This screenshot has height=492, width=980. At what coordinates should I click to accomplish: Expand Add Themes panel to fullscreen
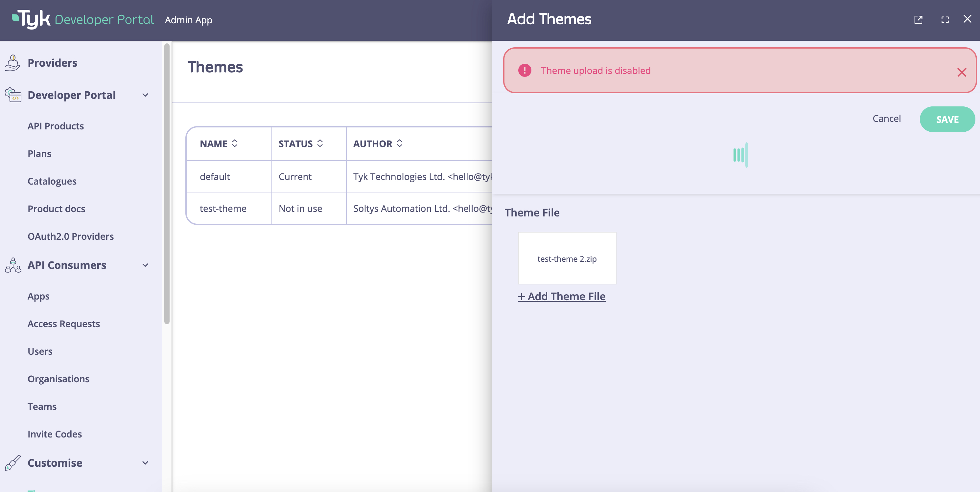click(945, 19)
